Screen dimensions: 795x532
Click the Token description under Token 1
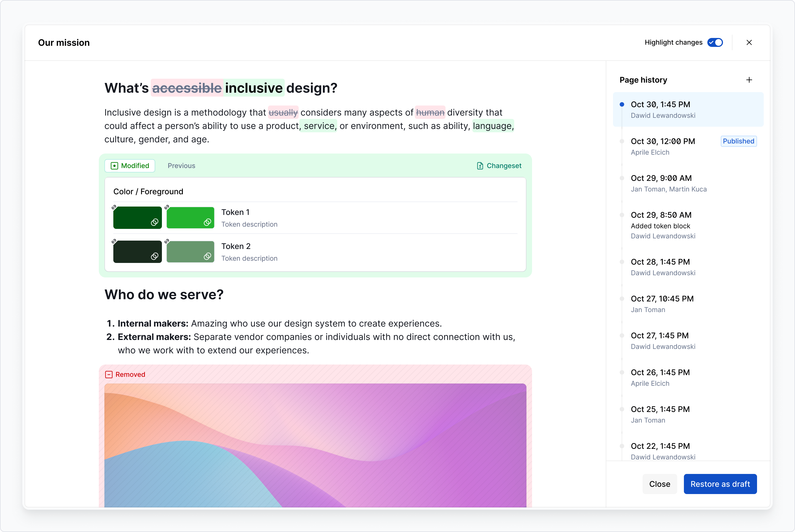pyautogui.click(x=249, y=224)
